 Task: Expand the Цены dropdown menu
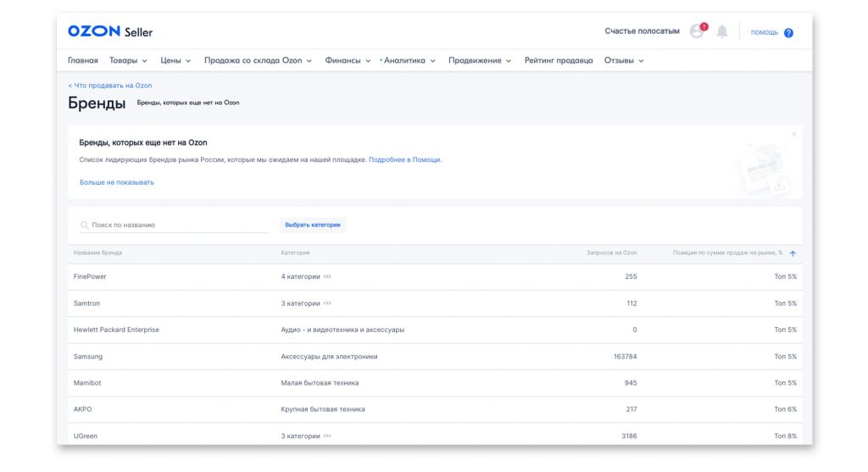(175, 61)
